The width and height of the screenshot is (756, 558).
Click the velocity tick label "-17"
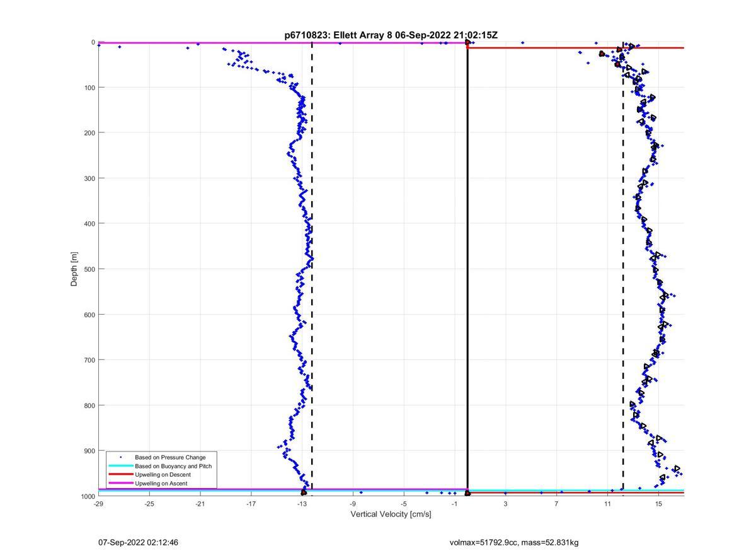pyautogui.click(x=251, y=504)
